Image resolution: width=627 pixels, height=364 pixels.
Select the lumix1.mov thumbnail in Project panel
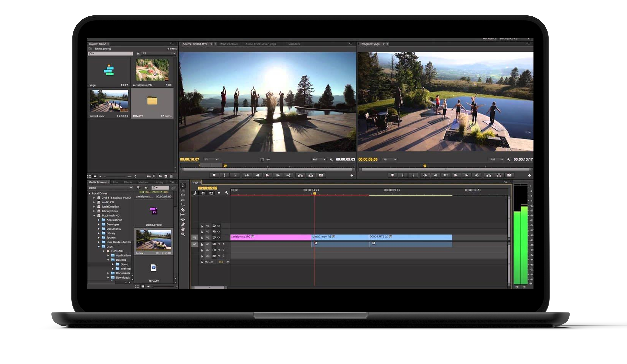click(109, 101)
